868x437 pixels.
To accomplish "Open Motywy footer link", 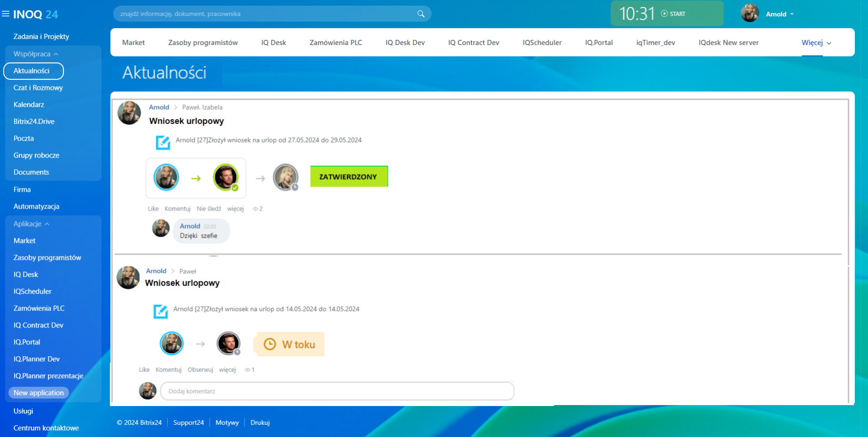I will 227,423.
